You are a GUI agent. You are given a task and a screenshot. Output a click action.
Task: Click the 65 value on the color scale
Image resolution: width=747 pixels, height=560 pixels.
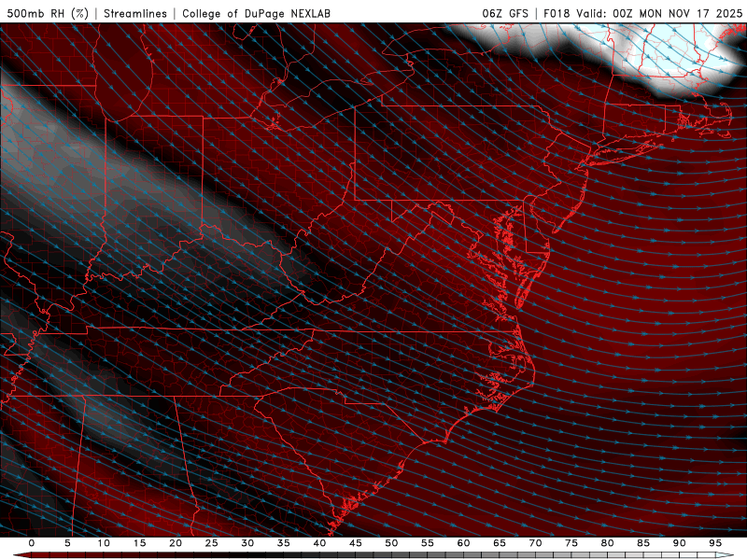click(500, 543)
